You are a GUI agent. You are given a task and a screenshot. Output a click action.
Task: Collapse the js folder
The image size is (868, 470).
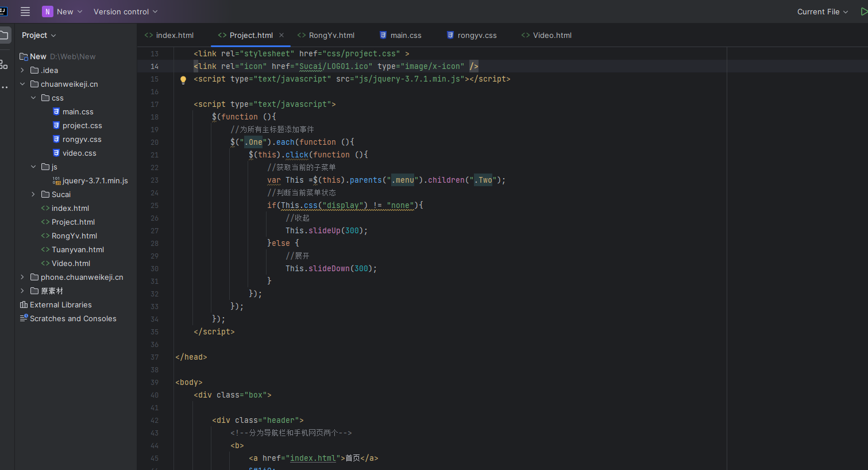33,167
